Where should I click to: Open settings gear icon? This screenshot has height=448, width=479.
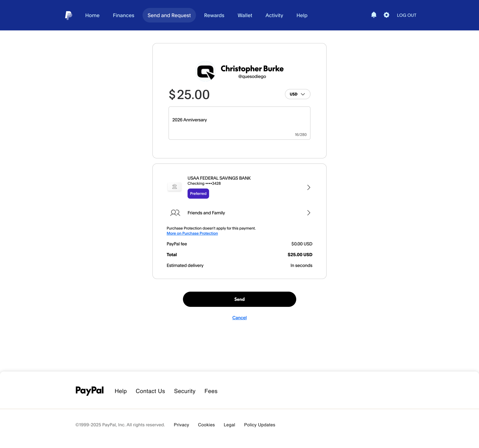[386, 15]
